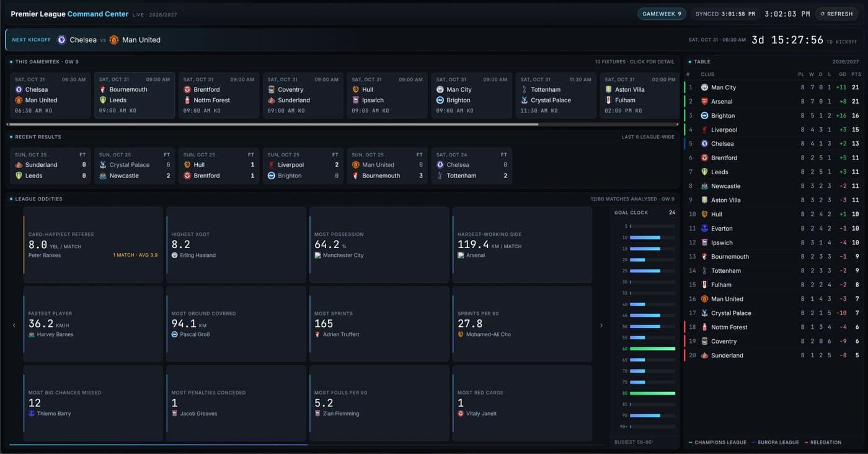868x454 pixels.
Task: Click the Coventry crest in the fixtures row
Action: click(271, 89)
